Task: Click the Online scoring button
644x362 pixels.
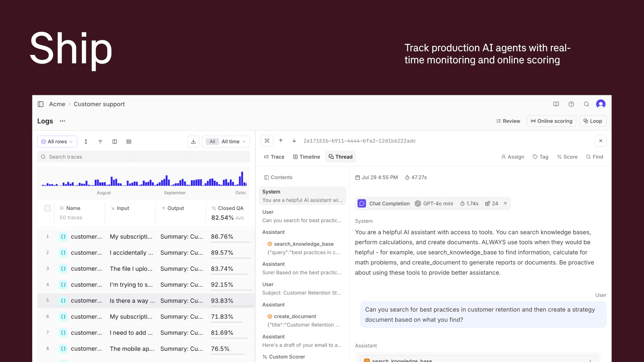Action: pos(551,121)
